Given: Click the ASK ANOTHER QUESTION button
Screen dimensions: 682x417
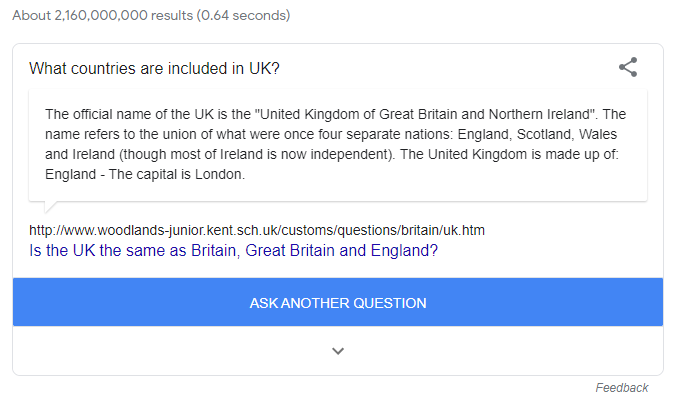Looking at the screenshot, I should pos(338,302).
